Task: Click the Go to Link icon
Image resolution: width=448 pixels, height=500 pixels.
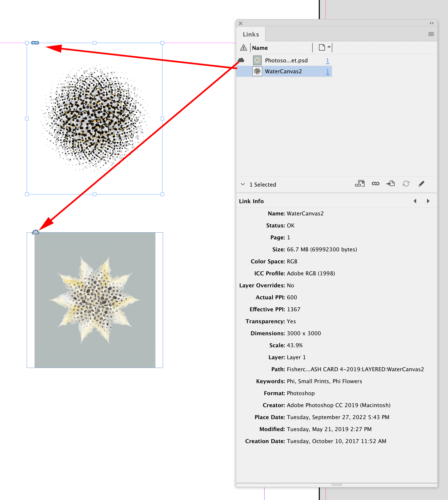Action: coord(391,184)
